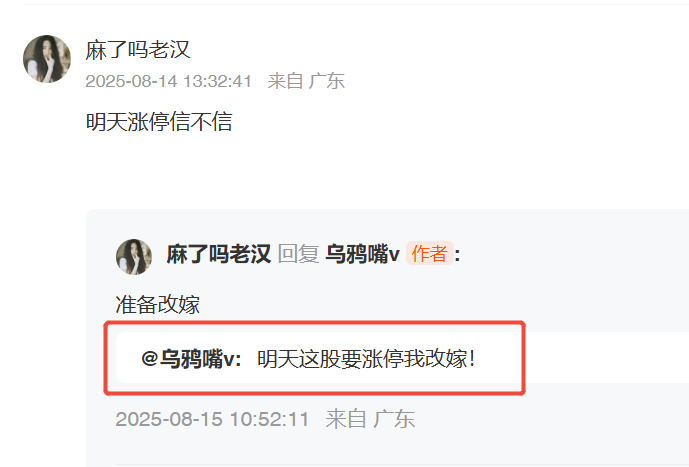Viewport: 689px width, 467px height.
Task: Select the reply text 准备改嫁
Action: 157,305
